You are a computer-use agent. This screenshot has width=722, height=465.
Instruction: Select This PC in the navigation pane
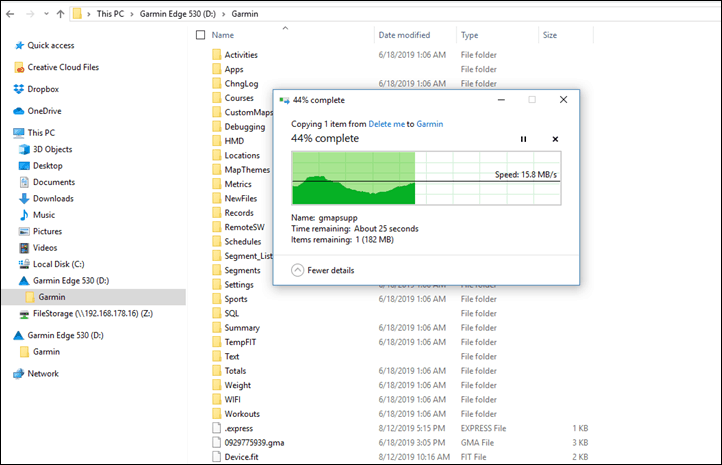pyautogui.click(x=41, y=133)
